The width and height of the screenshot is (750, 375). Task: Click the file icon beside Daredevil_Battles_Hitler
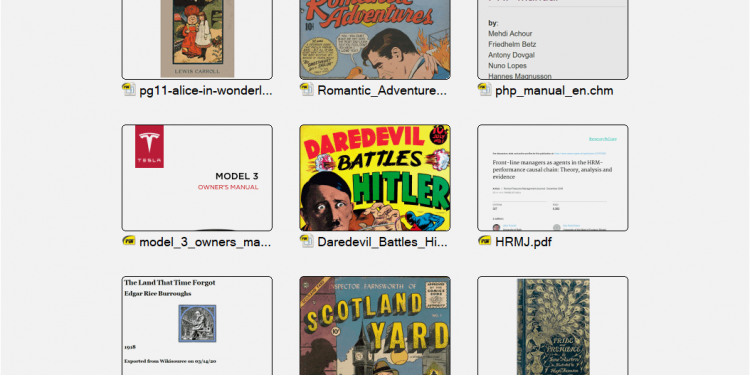coord(307,241)
